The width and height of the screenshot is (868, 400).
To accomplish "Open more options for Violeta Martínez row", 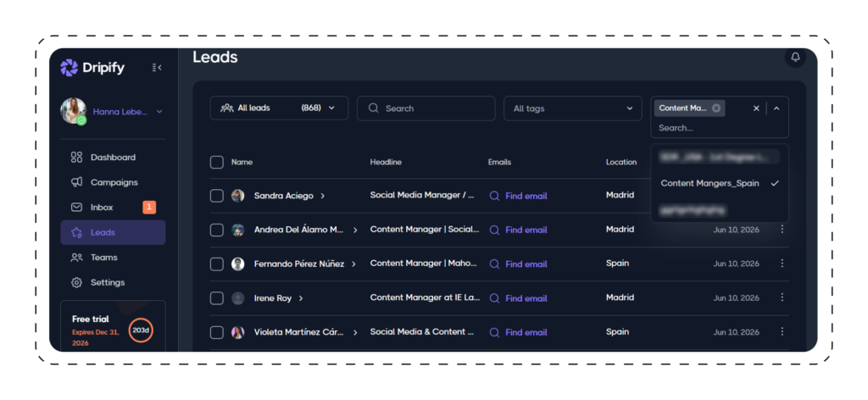I will (782, 332).
